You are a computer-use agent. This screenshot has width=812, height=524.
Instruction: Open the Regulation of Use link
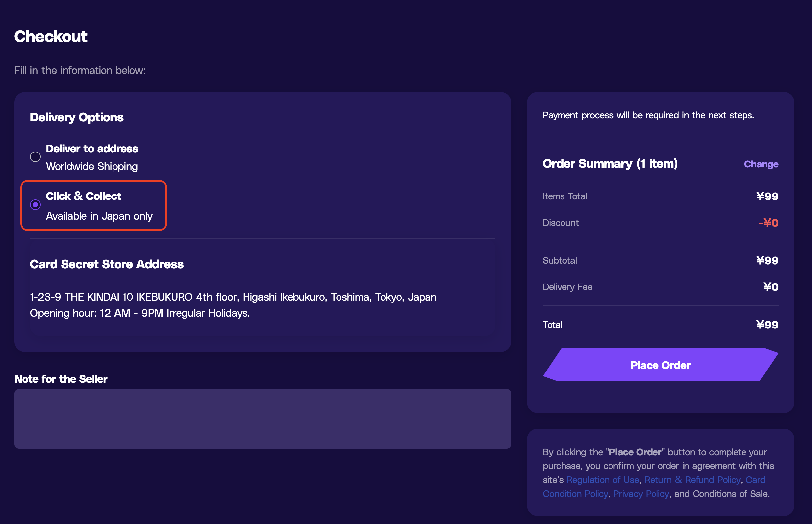[603, 480]
